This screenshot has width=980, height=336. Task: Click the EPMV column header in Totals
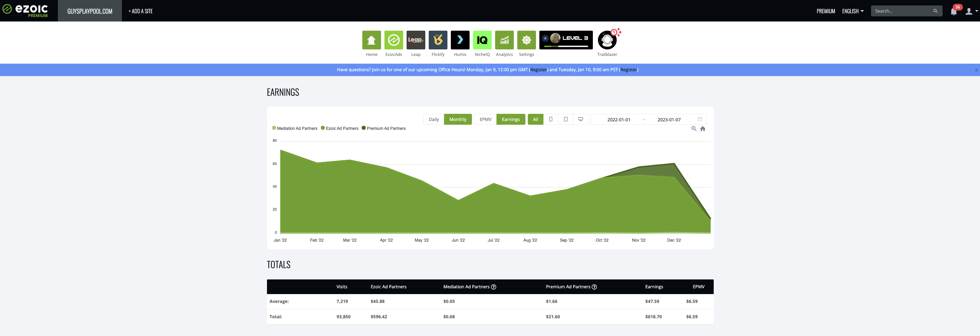pos(698,287)
